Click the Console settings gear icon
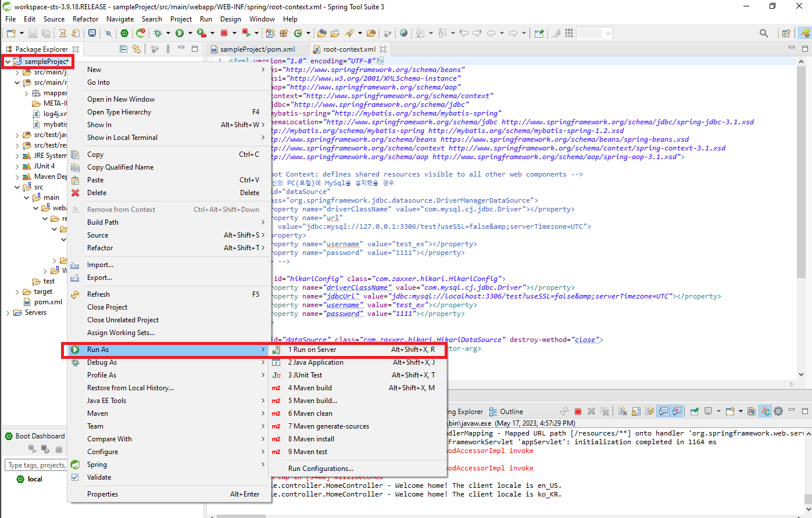Viewport: 812px width, 518px height. 778,411
